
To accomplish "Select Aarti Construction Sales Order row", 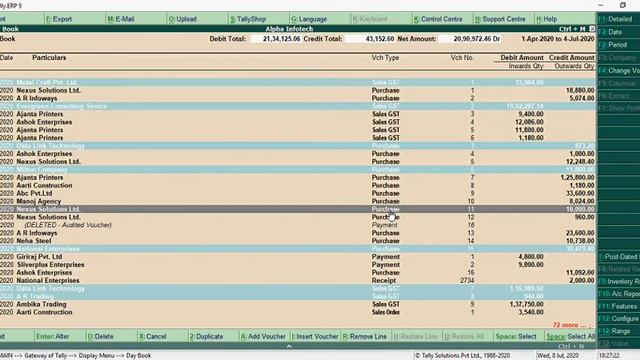I will click(298, 312).
